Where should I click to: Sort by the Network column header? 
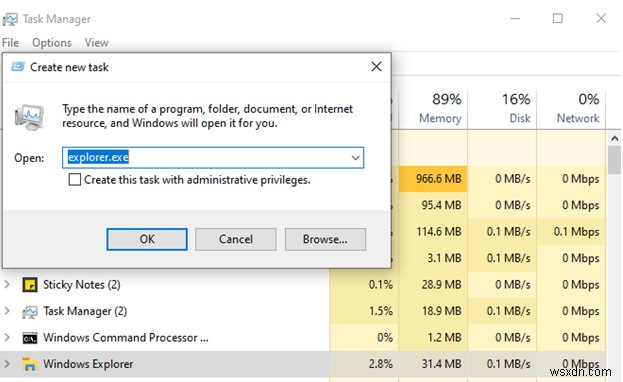click(571, 109)
